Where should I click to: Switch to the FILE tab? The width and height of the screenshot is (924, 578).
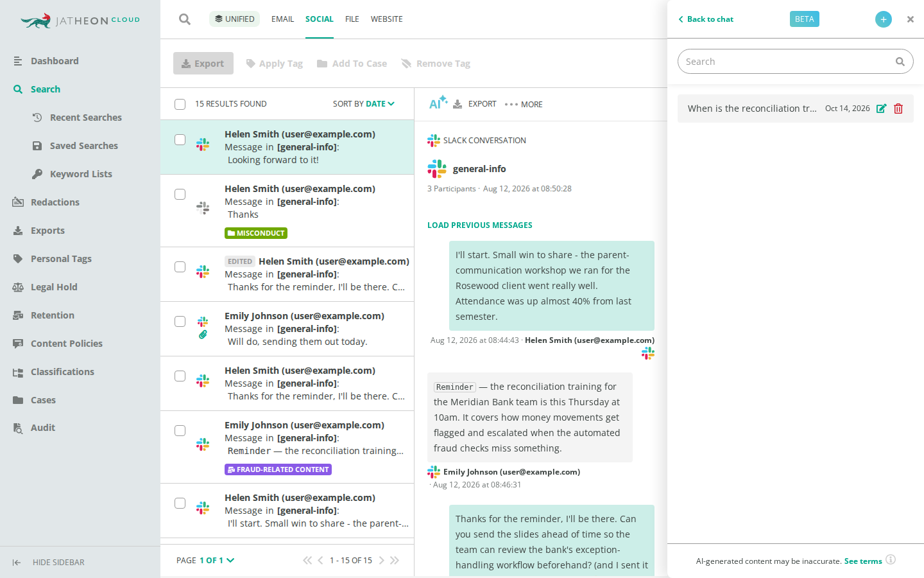[x=352, y=19]
